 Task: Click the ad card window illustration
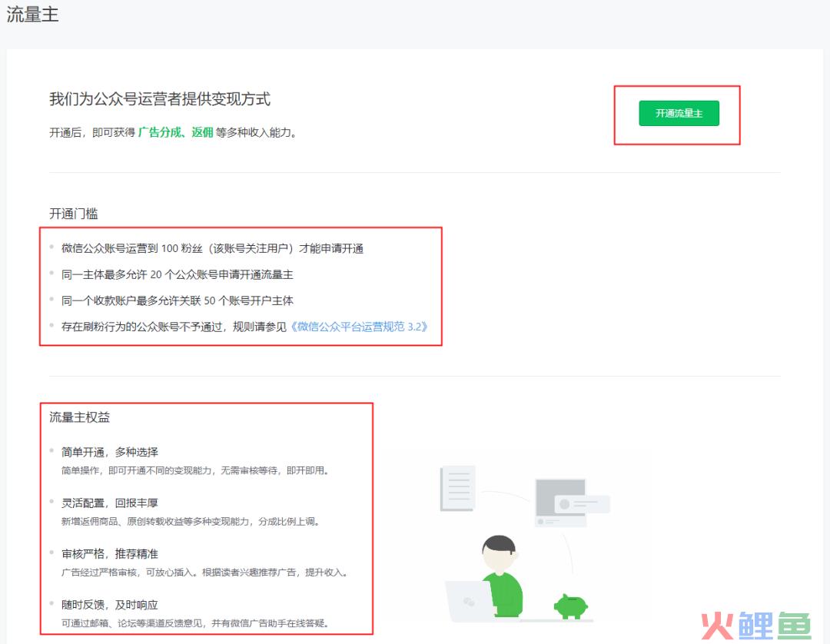click(572, 502)
